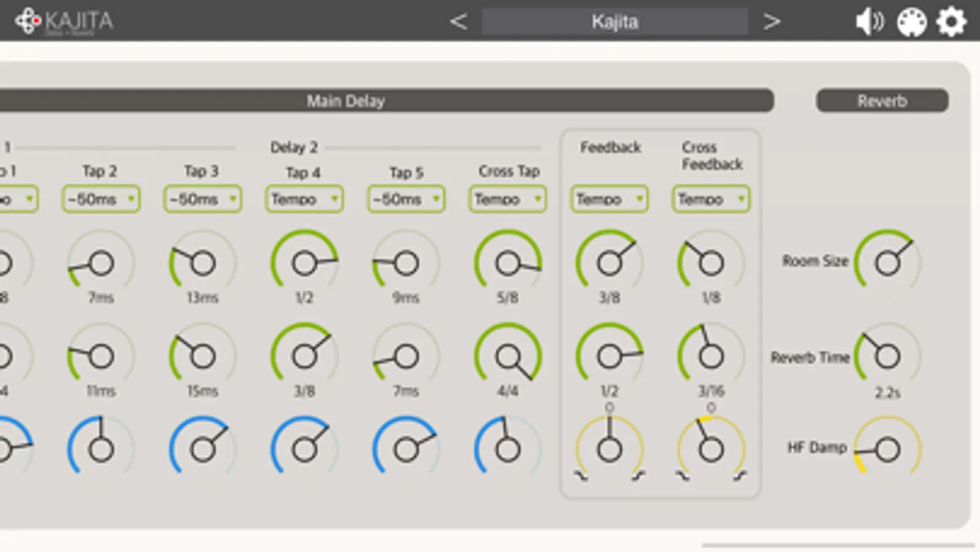Click Cross Tap blue level knob
The width and height of the screenshot is (980, 552).
[x=507, y=449]
